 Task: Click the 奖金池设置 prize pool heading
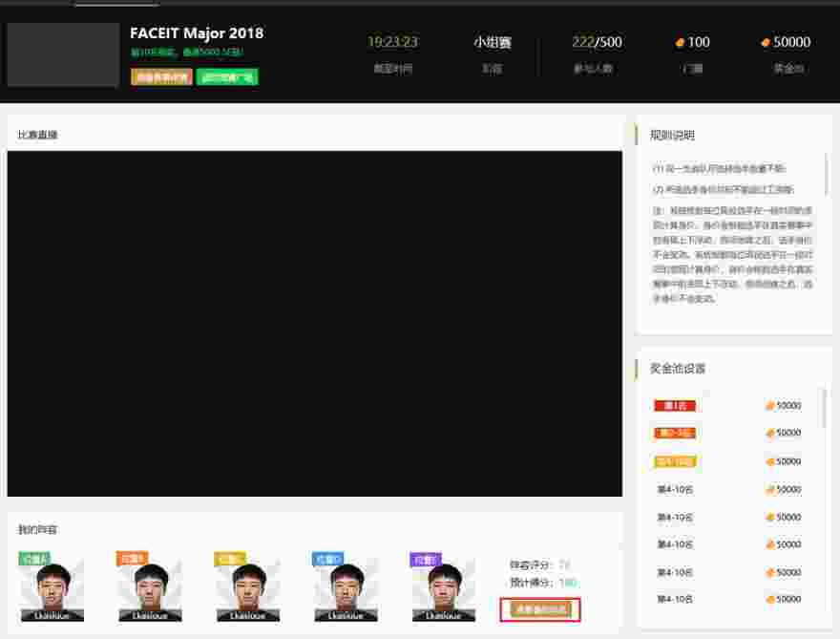pyautogui.click(x=677, y=369)
